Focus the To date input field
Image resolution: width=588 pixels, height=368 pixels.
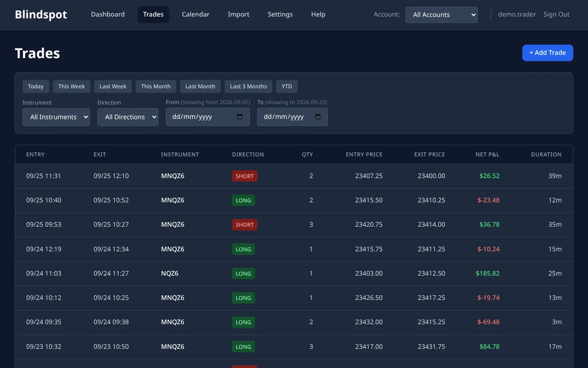click(x=293, y=117)
